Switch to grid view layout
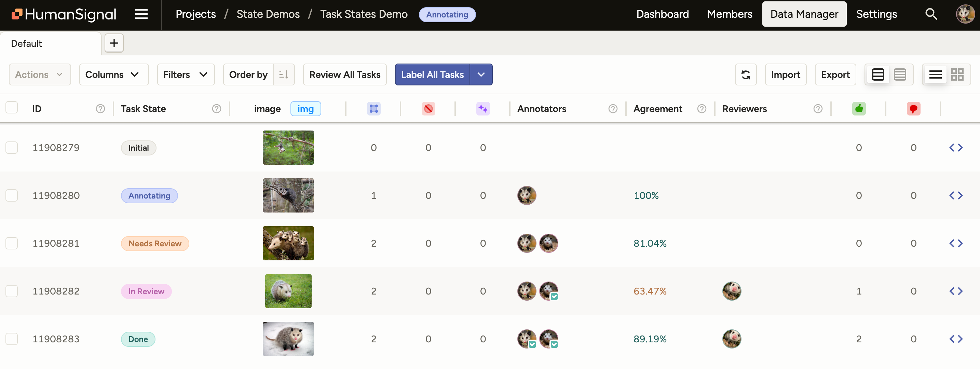980x369 pixels. tap(957, 74)
